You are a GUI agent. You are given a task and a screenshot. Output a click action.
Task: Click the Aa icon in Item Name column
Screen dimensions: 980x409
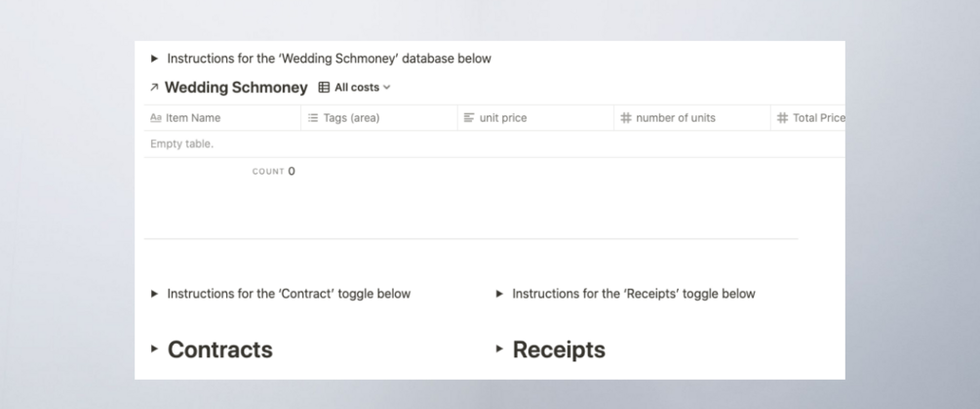pos(156,118)
